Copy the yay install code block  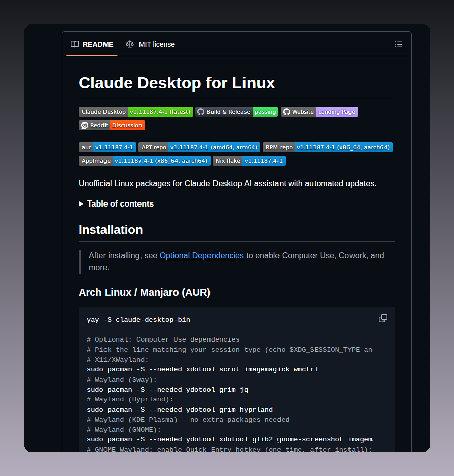click(383, 318)
